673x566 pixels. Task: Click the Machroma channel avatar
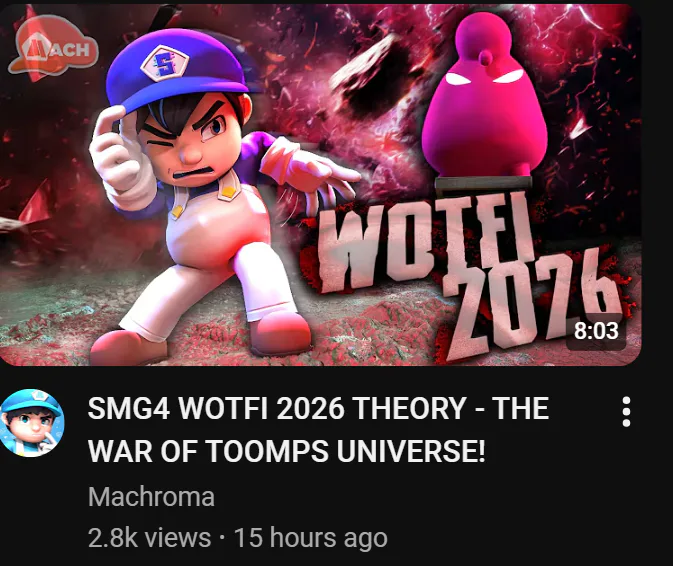[x=32, y=423]
